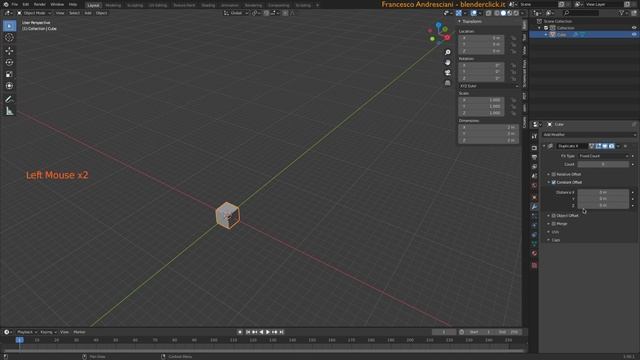The height and width of the screenshot is (360, 640).
Task: Open the File menu
Action: (14, 4)
